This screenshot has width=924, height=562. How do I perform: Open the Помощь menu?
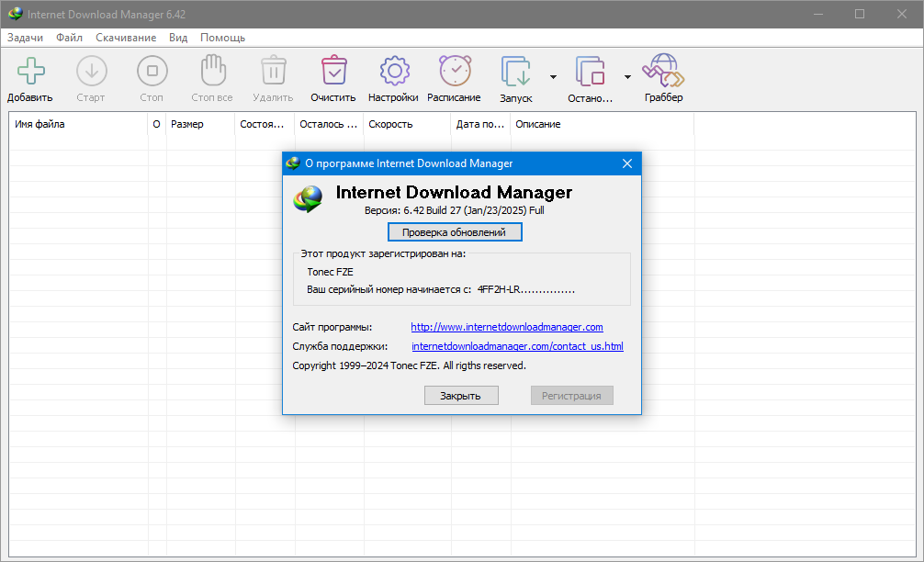point(222,38)
